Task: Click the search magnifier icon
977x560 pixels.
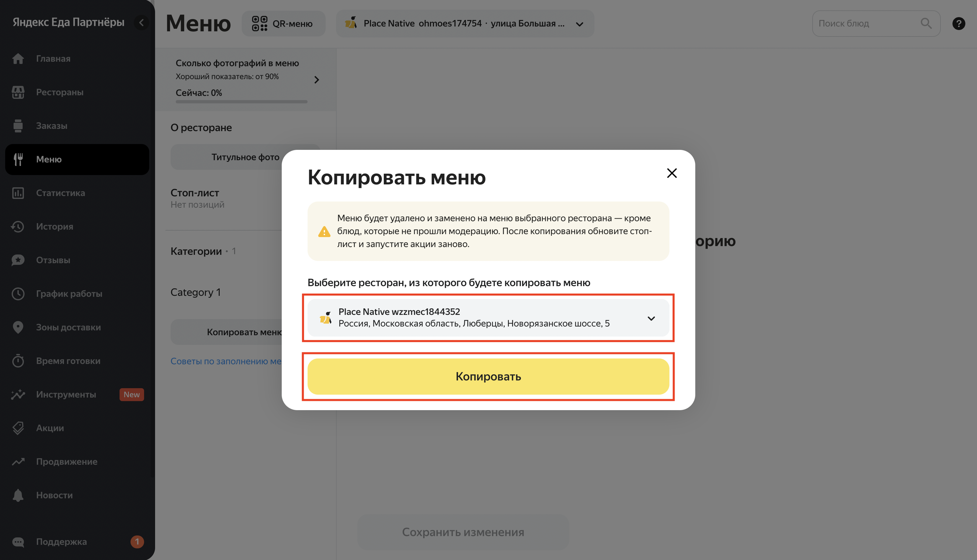Action: point(926,24)
